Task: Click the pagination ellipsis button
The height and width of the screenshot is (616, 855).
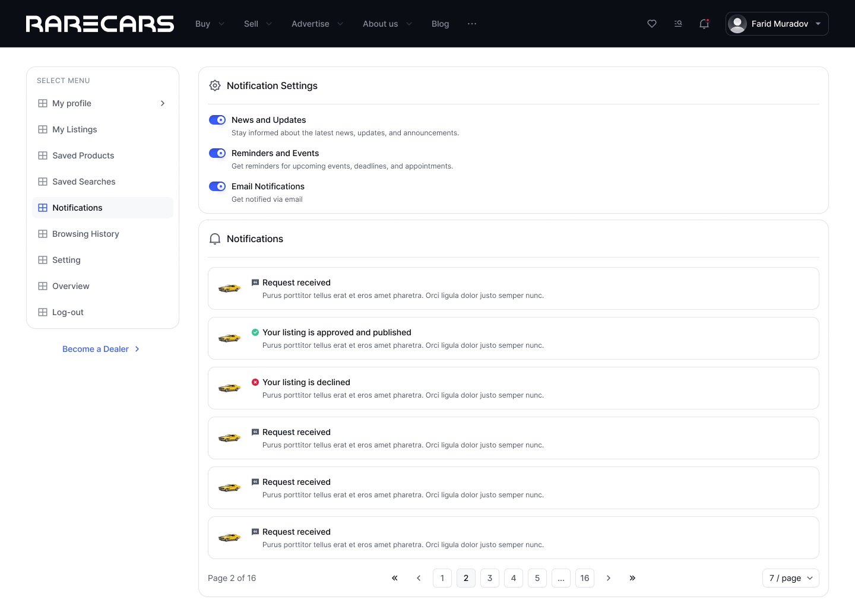Action: tap(561, 578)
